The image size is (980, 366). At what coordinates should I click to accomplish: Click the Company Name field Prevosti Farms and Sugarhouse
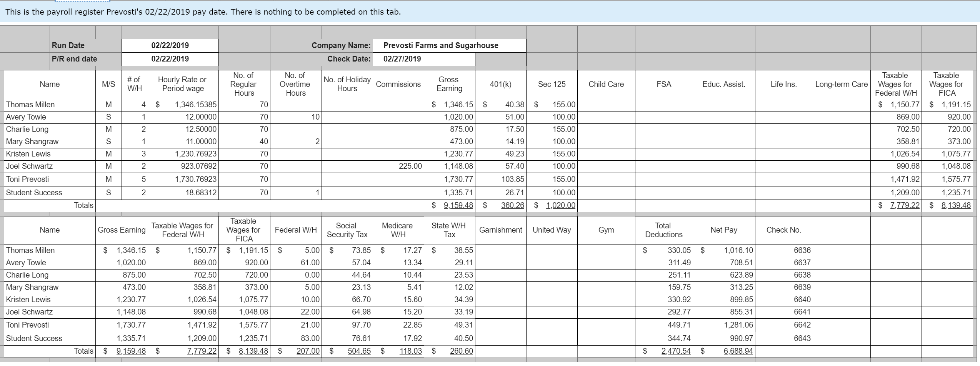coord(449,45)
